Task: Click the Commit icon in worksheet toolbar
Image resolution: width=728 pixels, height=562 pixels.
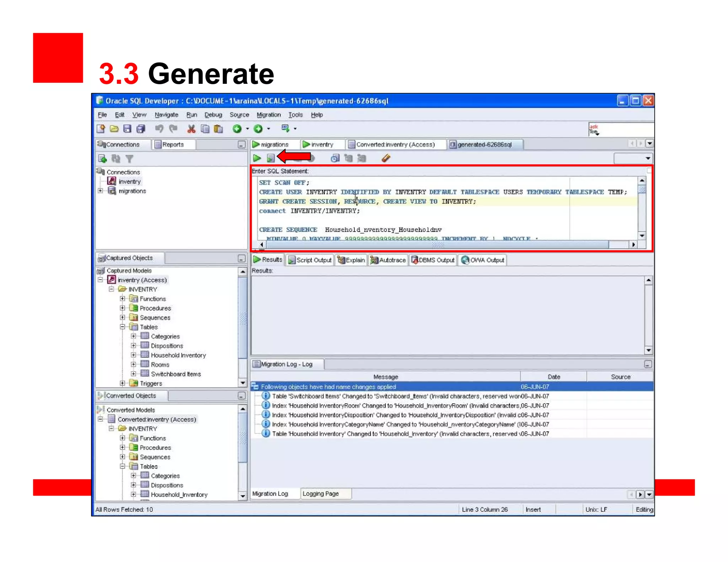Action: pyautogui.click(x=348, y=158)
